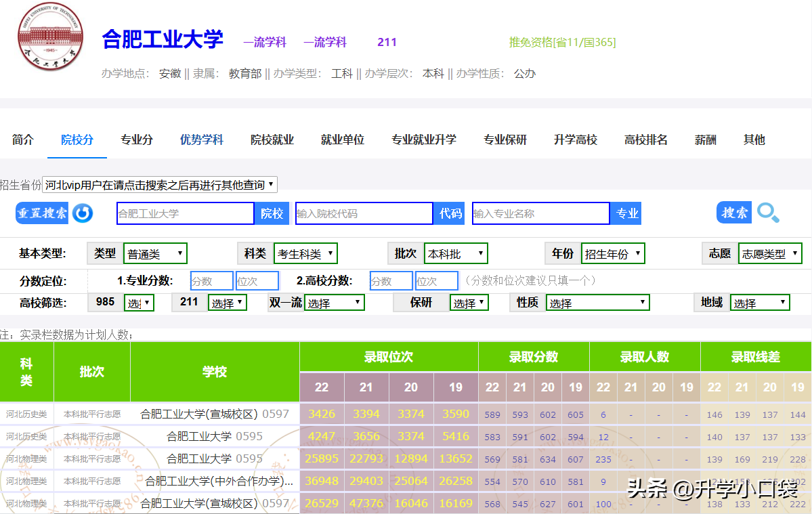Expand the 考生科类 dropdown
The height and width of the screenshot is (514, 812).
(x=305, y=254)
